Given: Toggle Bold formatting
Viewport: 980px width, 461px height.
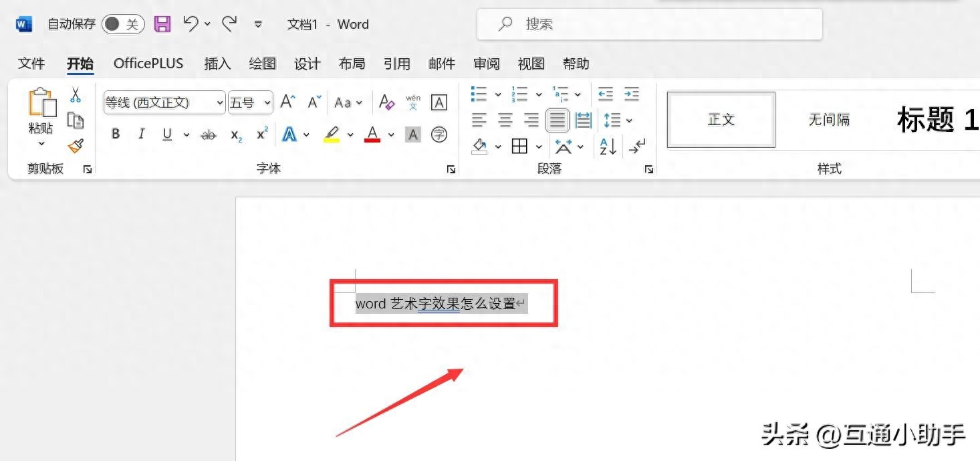Looking at the screenshot, I should (116, 134).
